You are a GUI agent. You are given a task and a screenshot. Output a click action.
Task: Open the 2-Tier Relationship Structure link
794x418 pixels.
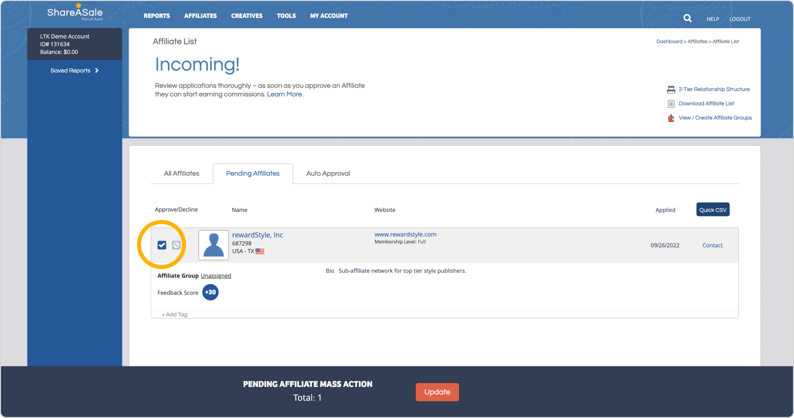(x=714, y=89)
